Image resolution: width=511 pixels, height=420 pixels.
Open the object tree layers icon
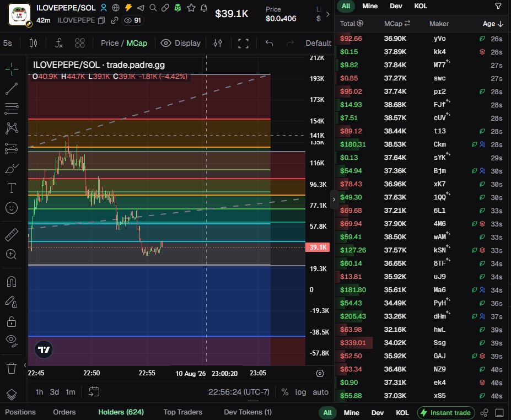12,395
